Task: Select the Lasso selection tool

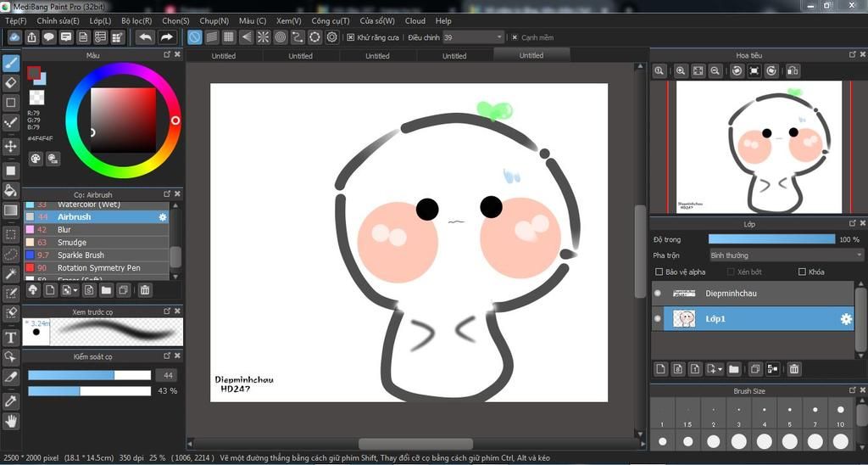Action: (10, 254)
